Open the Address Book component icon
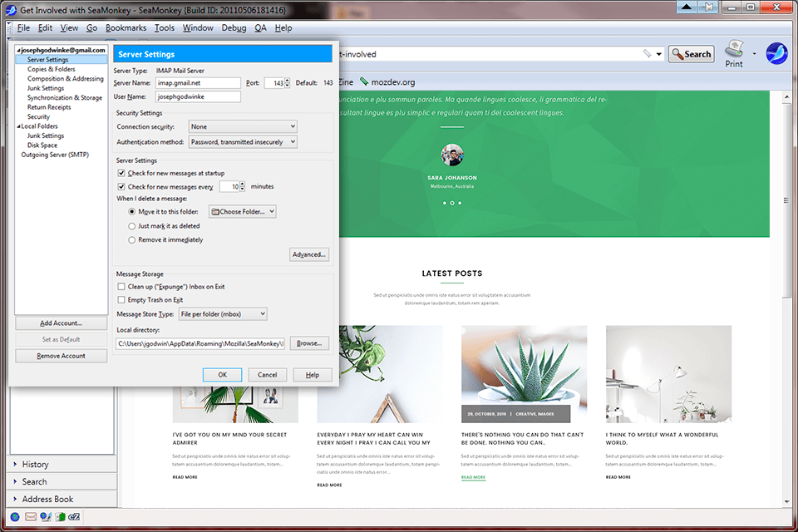798x532 pixels. click(59, 516)
